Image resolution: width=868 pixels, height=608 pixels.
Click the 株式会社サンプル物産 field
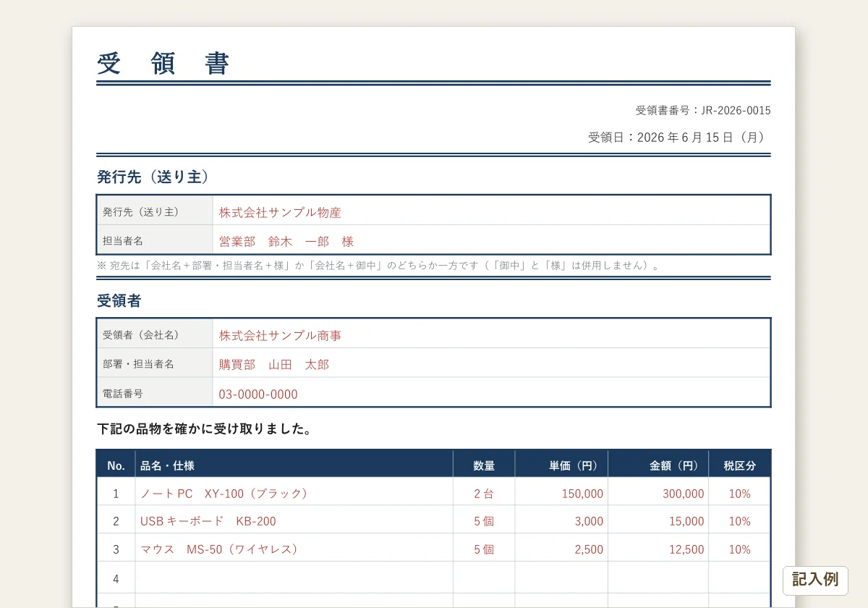point(492,211)
